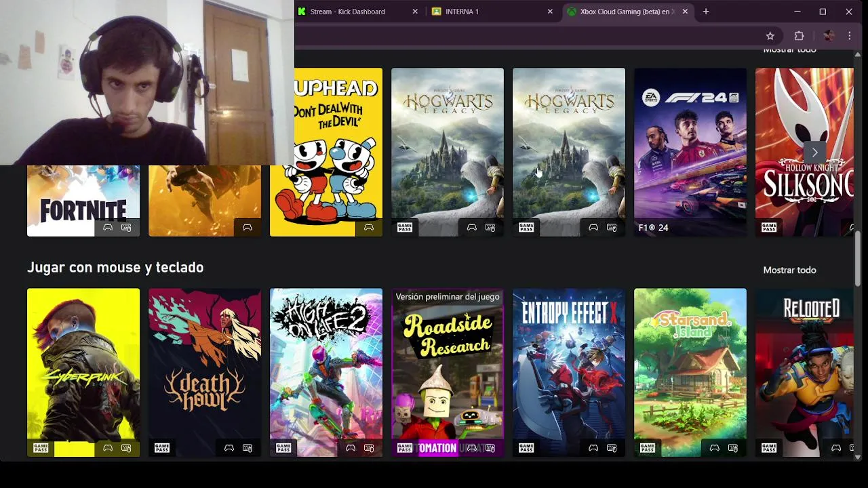The height and width of the screenshot is (488, 868).
Task: Open the Fortnite game card
Action: click(x=83, y=201)
